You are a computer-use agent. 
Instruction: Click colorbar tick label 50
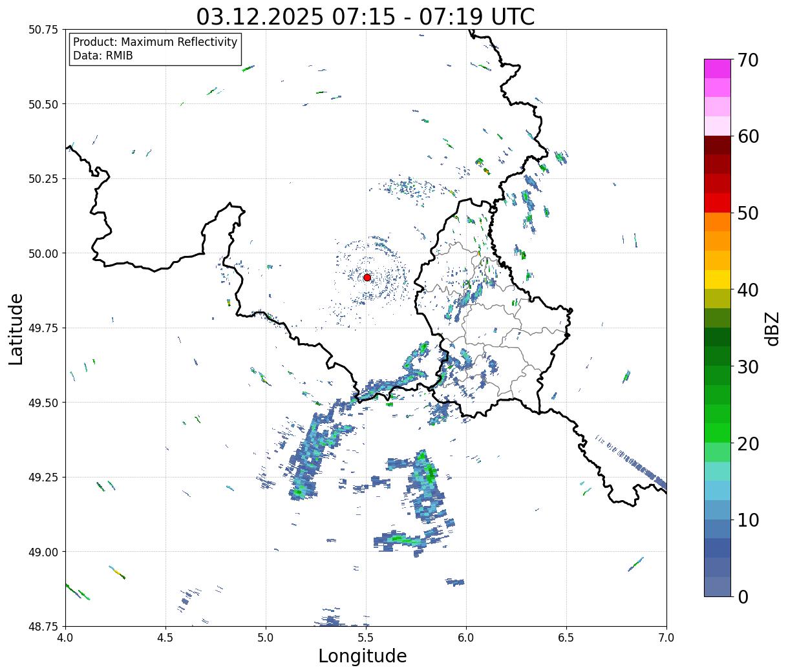pos(748,213)
